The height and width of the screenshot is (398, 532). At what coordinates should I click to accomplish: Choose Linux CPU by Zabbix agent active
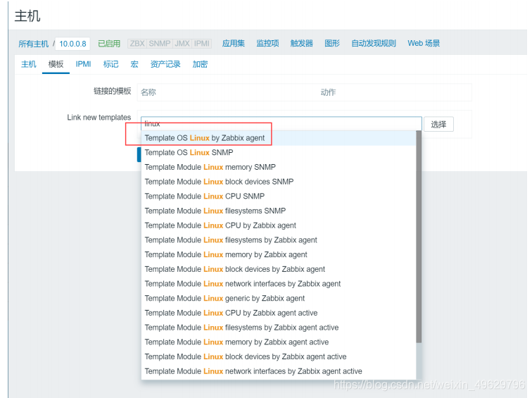[279, 313]
